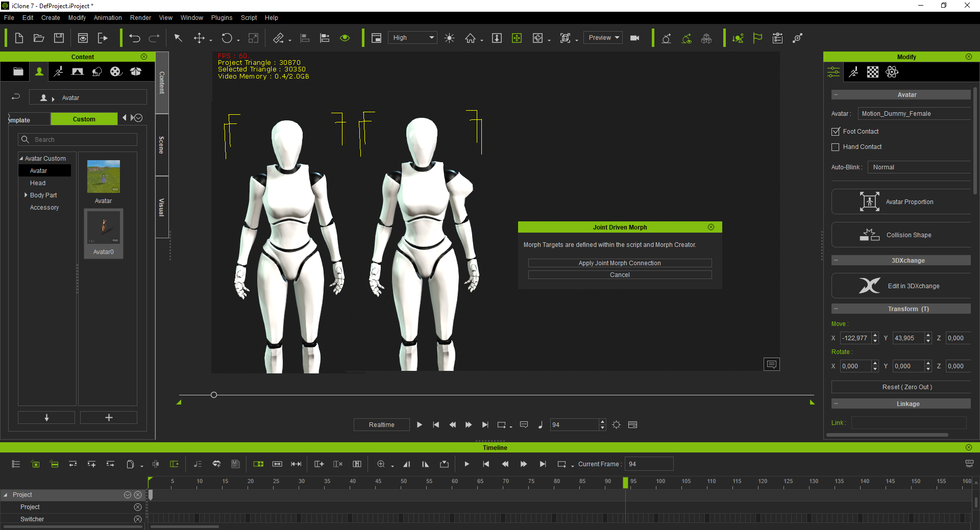The width and height of the screenshot is (980, 530).
Task: Click Reset (Zero Out) button
Action: [x=901, y=387]
